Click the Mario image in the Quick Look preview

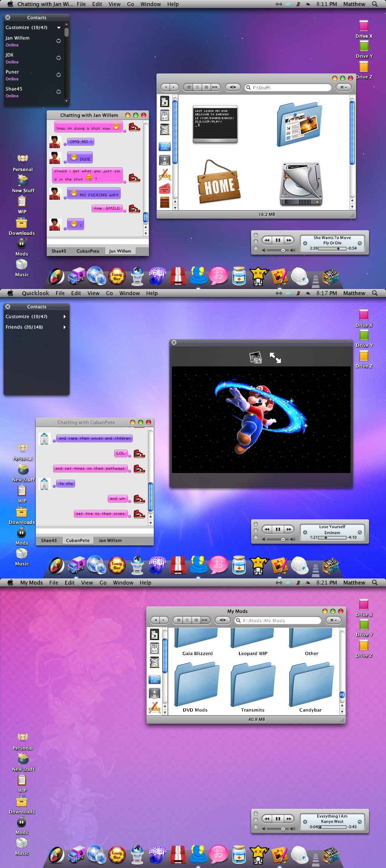(261, 419)
